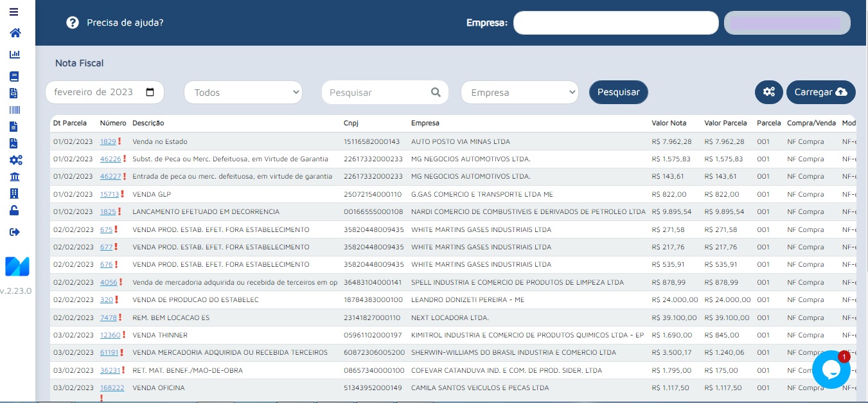The image size is (868, 403).
Task: Click the search magnifier in Pesquisar field
Action: [x=436, y=92]
